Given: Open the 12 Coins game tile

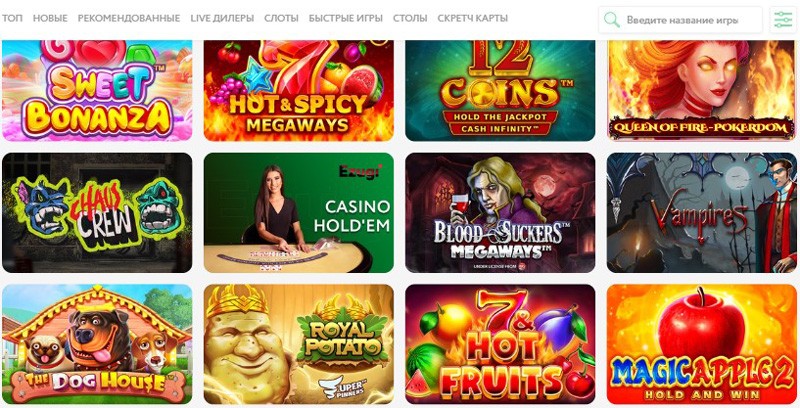Looking at the screenshot, I should click(x=500, y=90).
